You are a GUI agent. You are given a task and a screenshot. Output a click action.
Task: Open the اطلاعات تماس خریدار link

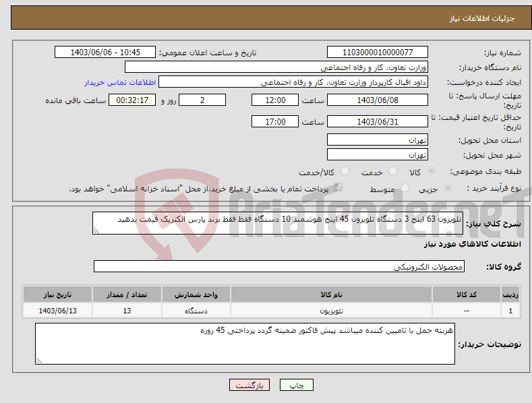click(120, 82)
